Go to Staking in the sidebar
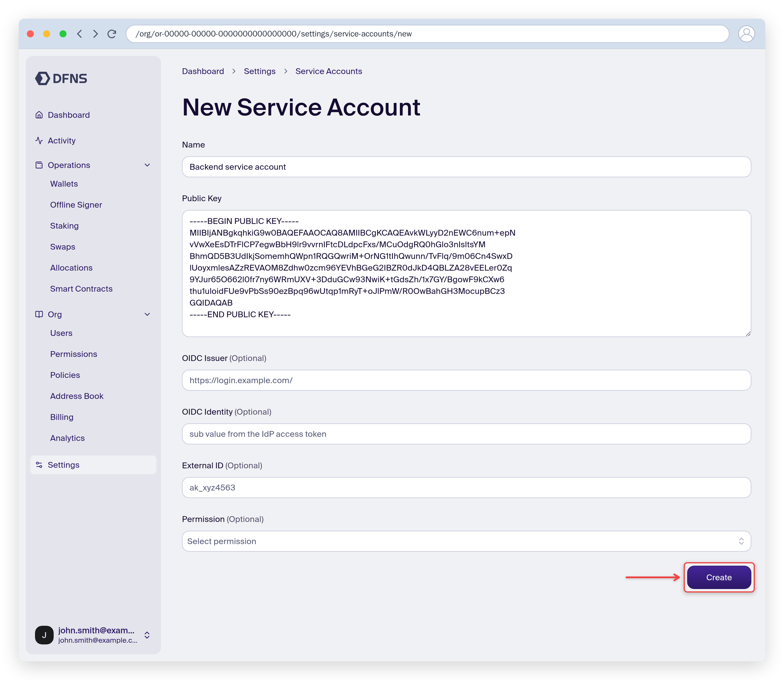The height and width of the screenshot is (680, 784). tap(64, 226)
